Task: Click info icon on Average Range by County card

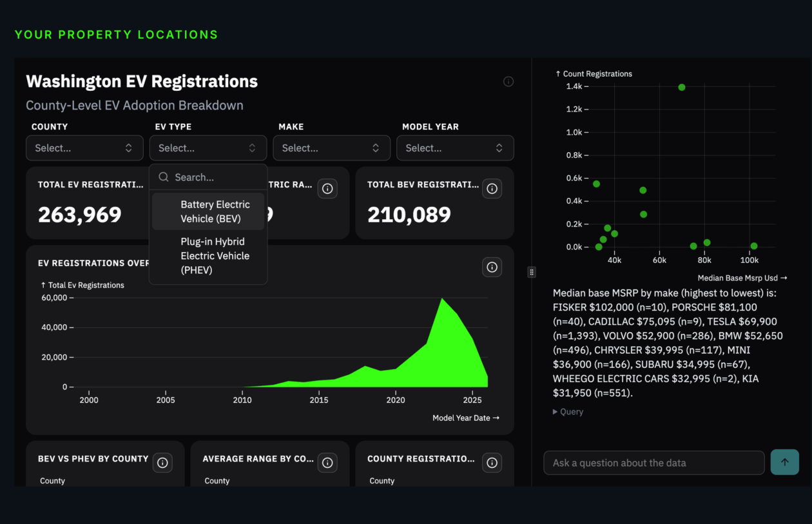Action: click(327, 463)
